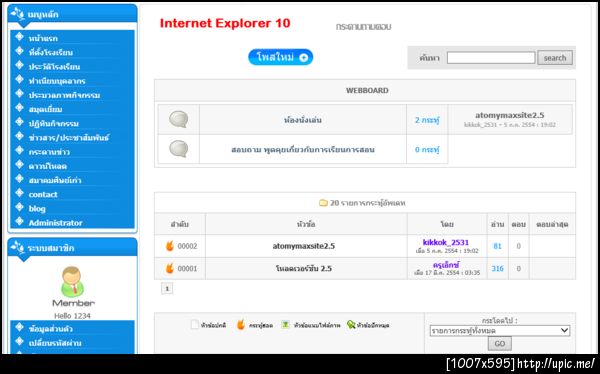The image size is (600, 374).
Task: Click the green pin icon in the legend
Action: coord(351,325)
